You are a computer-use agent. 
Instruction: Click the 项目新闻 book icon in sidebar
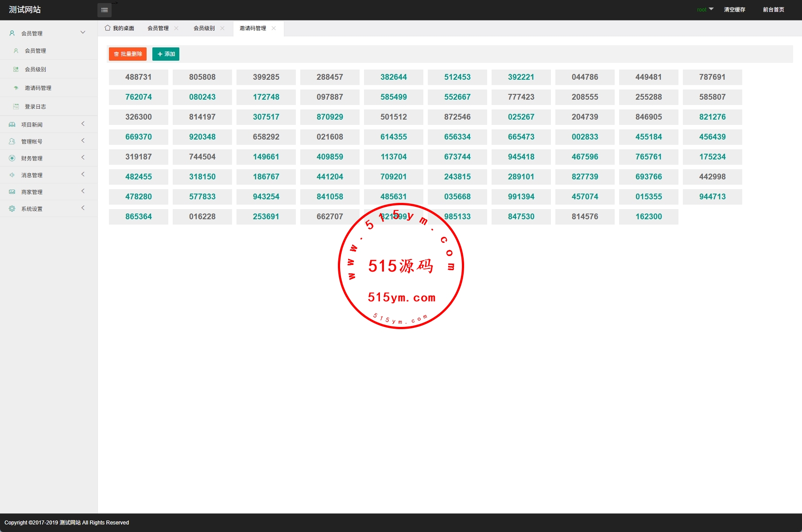[x=12, y=124]
